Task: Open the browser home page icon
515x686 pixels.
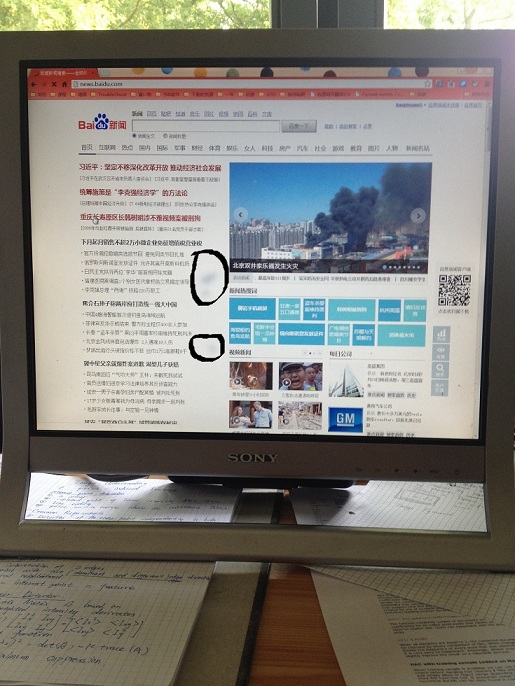Action: 64,84
